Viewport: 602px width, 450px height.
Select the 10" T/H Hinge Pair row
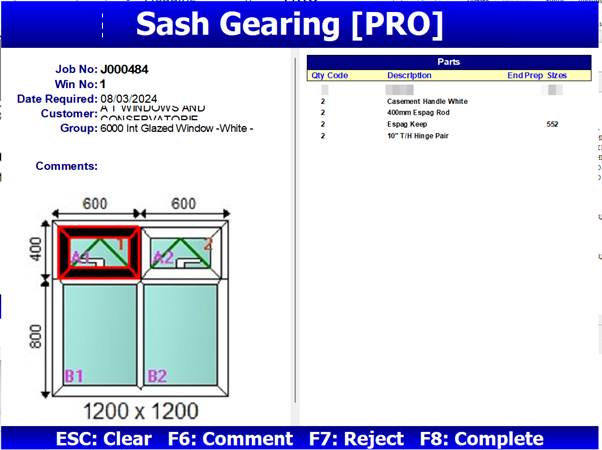(449, 136)
